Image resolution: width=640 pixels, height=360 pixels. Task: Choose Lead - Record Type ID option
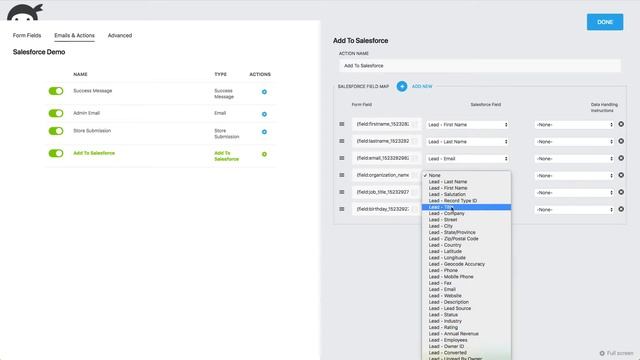[466, 201]
